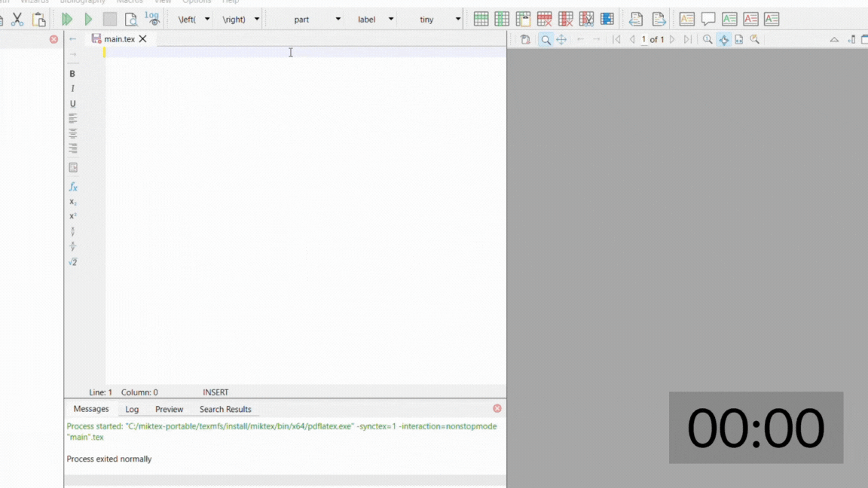Close the main.tex document tab
This screenshot has height=488, width=868.
[143, 38]
